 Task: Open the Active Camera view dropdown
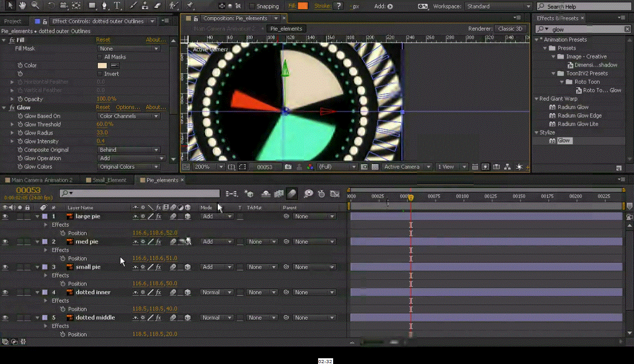click(x=407, y=167)
